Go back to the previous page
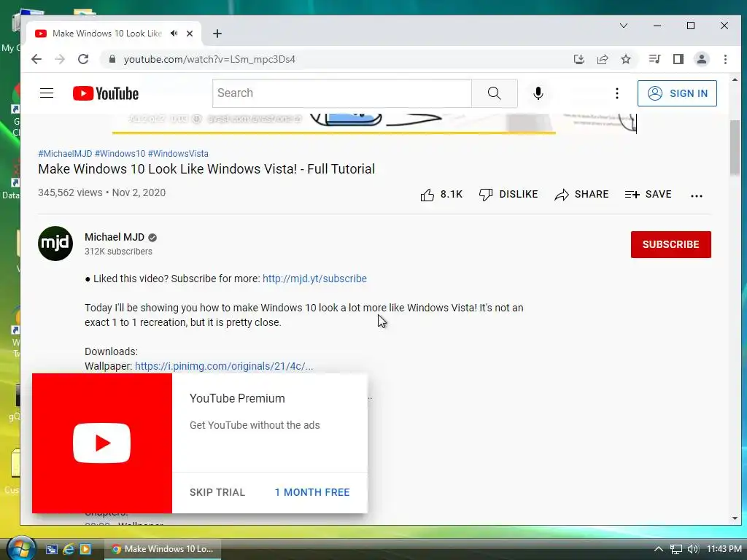The width and height of the screenshot is (747, 560). [x=36, y=59]
